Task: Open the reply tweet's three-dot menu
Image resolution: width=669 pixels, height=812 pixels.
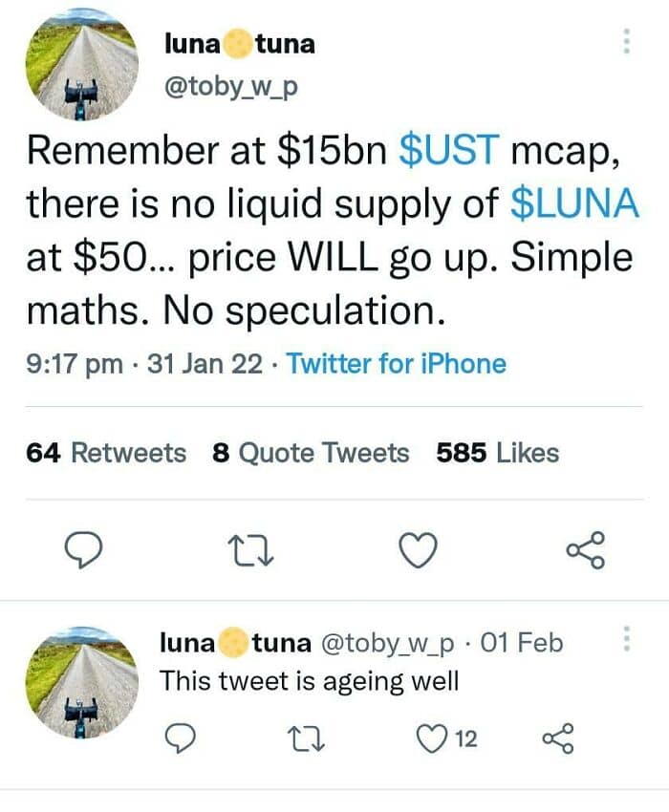Action: coord(627,637)
